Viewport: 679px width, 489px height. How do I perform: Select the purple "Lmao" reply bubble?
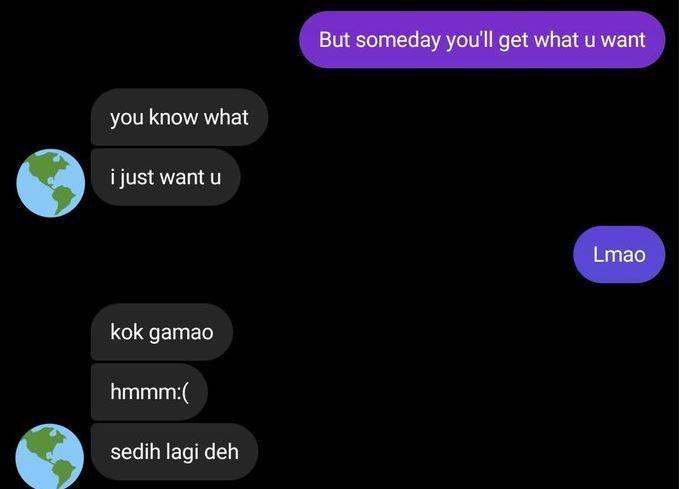[x=619, y=254]
